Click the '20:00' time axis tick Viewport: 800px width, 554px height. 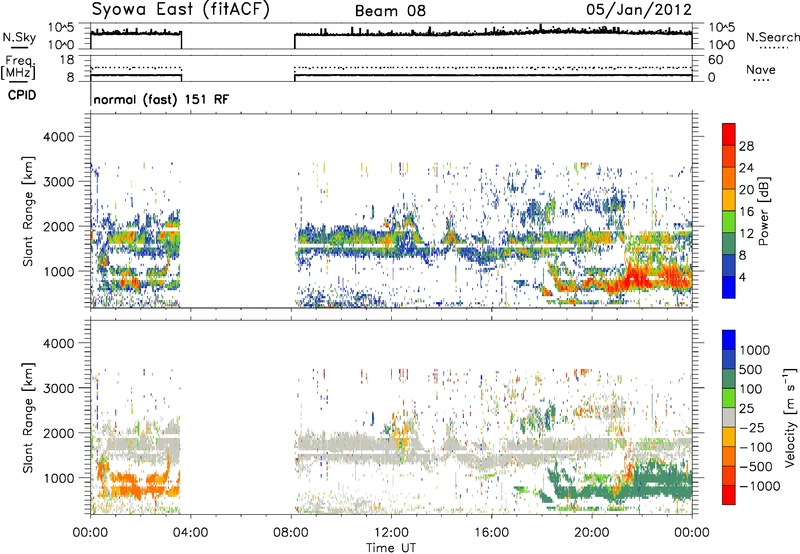pyautogui.click(x=591, y=533)
